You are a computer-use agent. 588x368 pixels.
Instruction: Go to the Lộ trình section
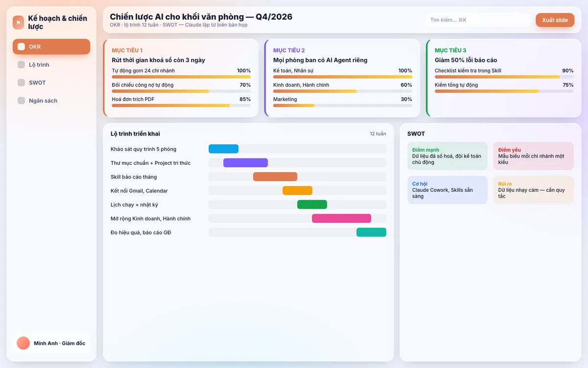[x=51, y=65]
